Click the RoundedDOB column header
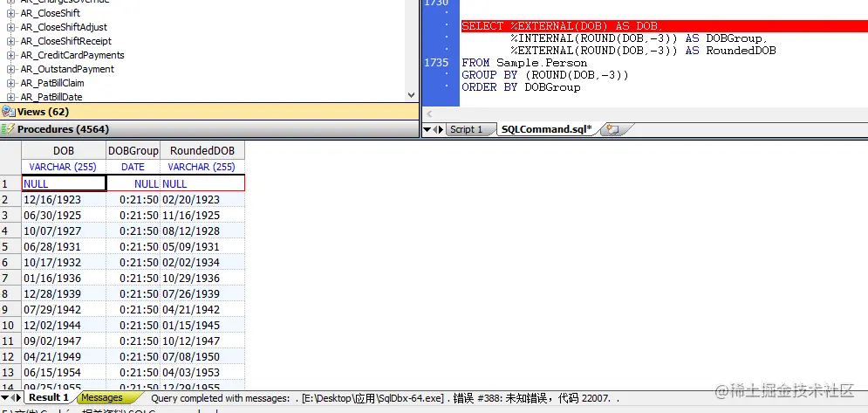This screenshot has width=868, height=413. [202, 151]
